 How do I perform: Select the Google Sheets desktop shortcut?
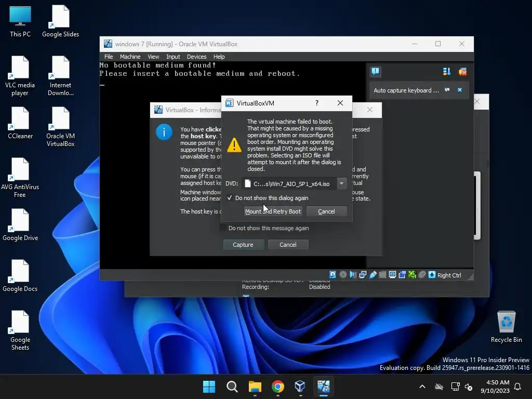pos(20,330)
